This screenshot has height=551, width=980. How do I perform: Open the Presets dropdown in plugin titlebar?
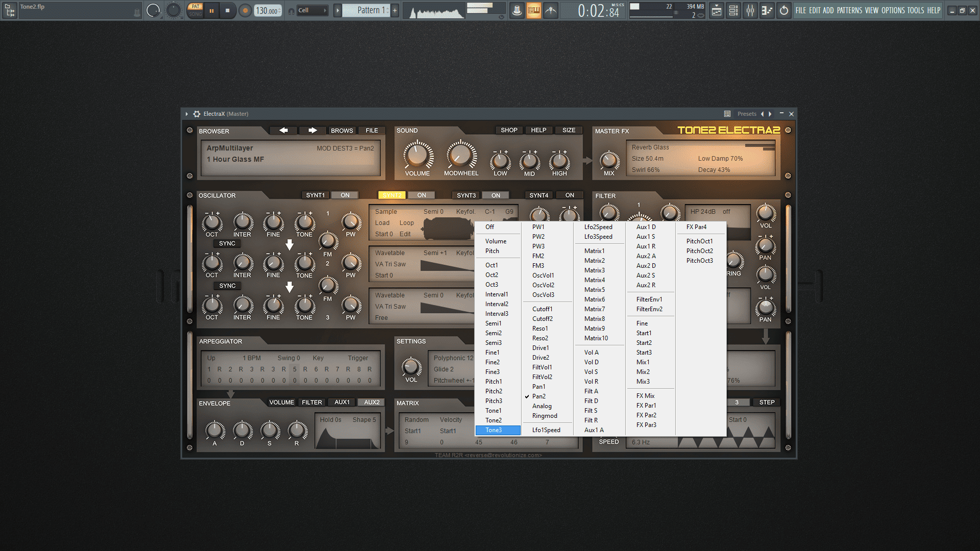click(x=747, y=114)
